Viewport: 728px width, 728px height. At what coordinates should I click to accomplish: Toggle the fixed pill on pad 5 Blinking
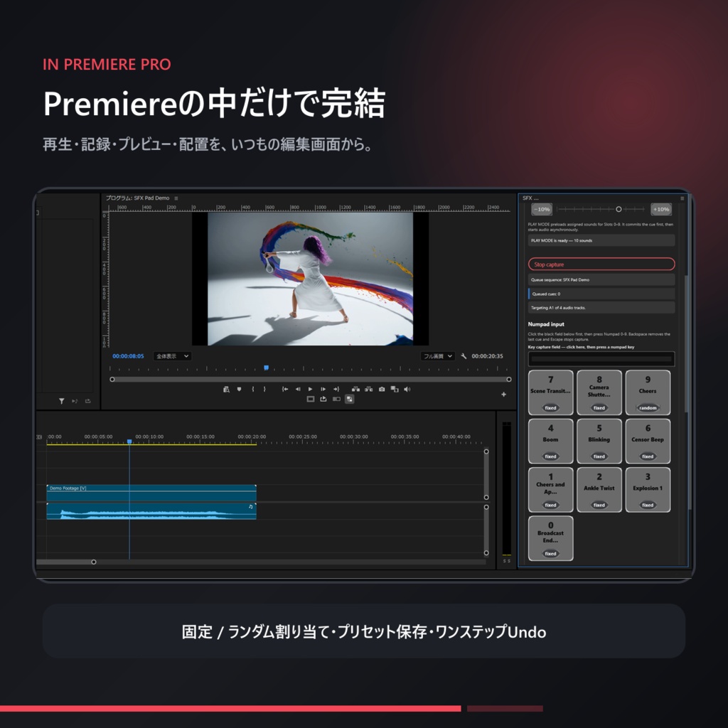pos(599,456)
